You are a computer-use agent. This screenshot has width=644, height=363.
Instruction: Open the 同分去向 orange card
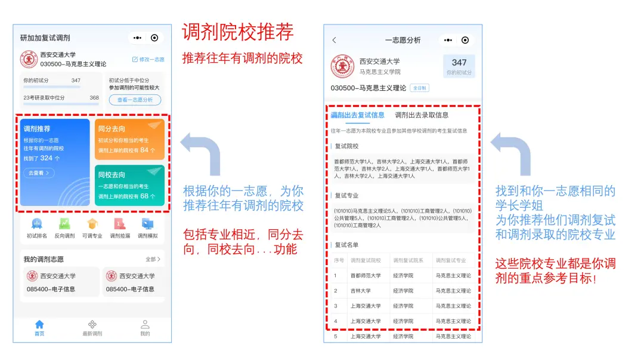(x=129, y=139)
